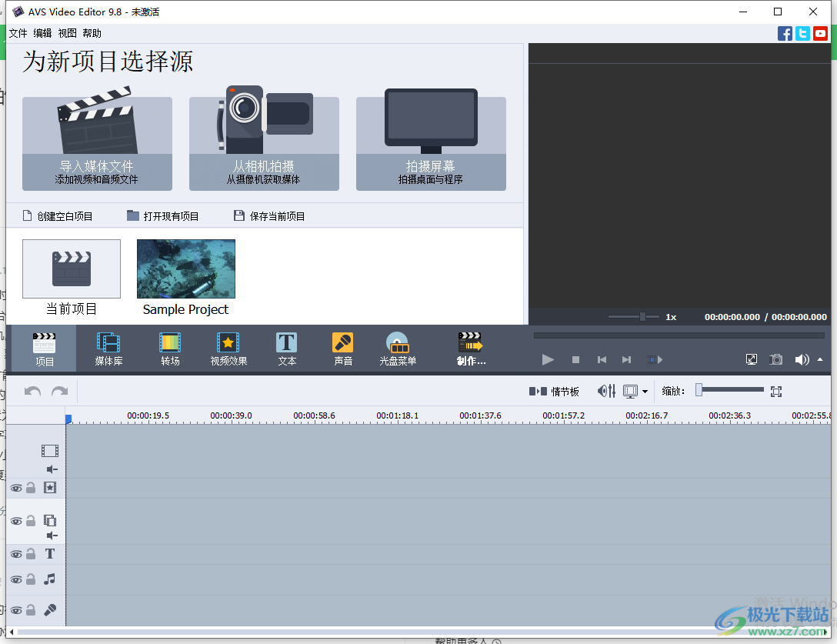837x644 pixels.
Task: Click the screen capture monitor card
Action: [x=431, y=140]
